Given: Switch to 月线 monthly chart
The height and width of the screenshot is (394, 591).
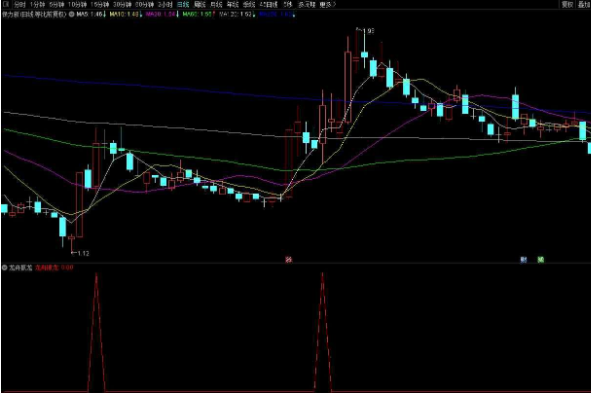Looking at the screenshot, I should click(216, 5).
